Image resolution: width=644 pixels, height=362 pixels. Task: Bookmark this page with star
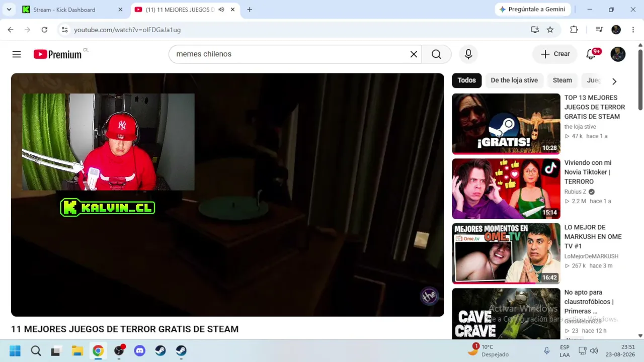550,30
